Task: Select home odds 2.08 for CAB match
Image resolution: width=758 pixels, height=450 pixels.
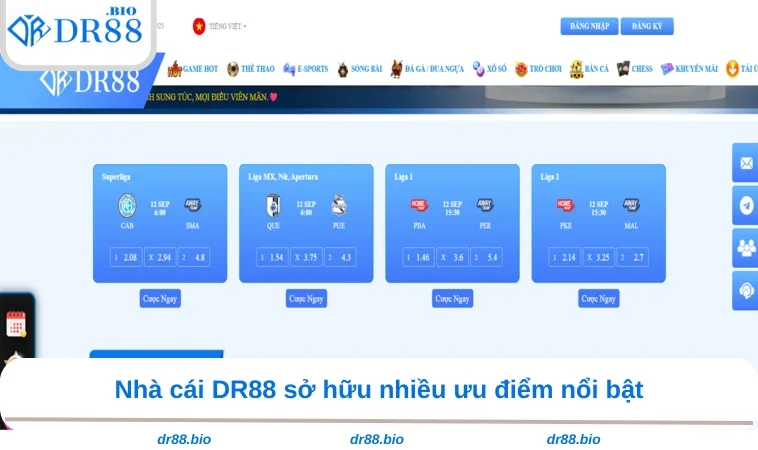Action: point(125,257)
